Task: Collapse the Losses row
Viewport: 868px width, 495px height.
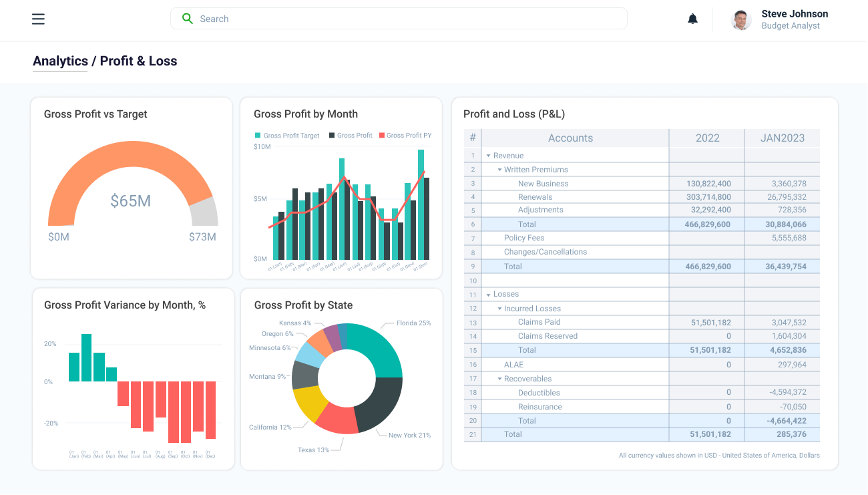Action: (489, 295)
